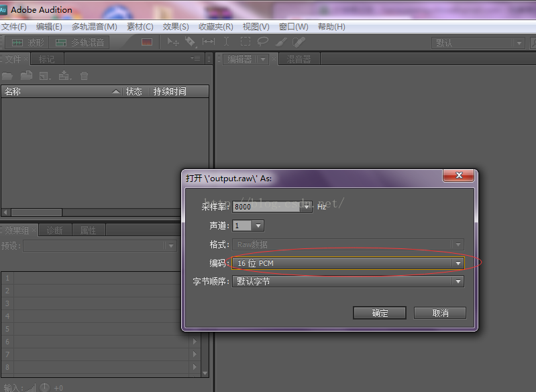The image size is (536, 392).
Task: Click the 状态 column header
Action: (136, 91)
